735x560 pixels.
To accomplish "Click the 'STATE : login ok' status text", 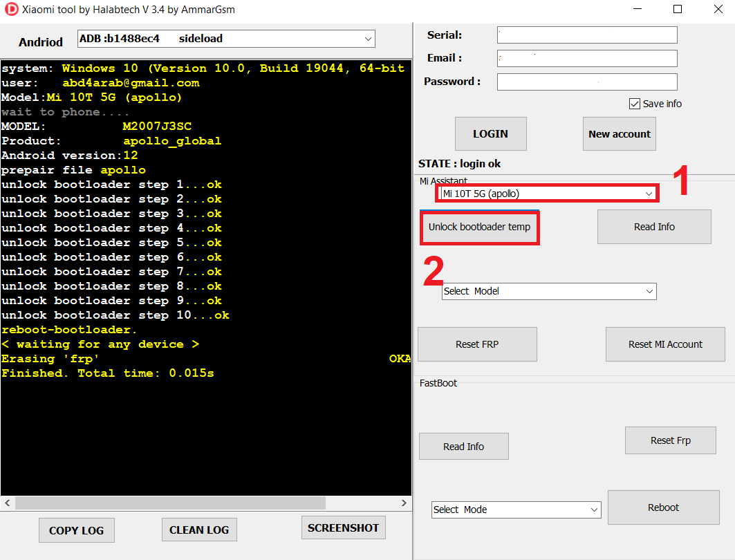I will pyautogui.click(x=459, y=164).
